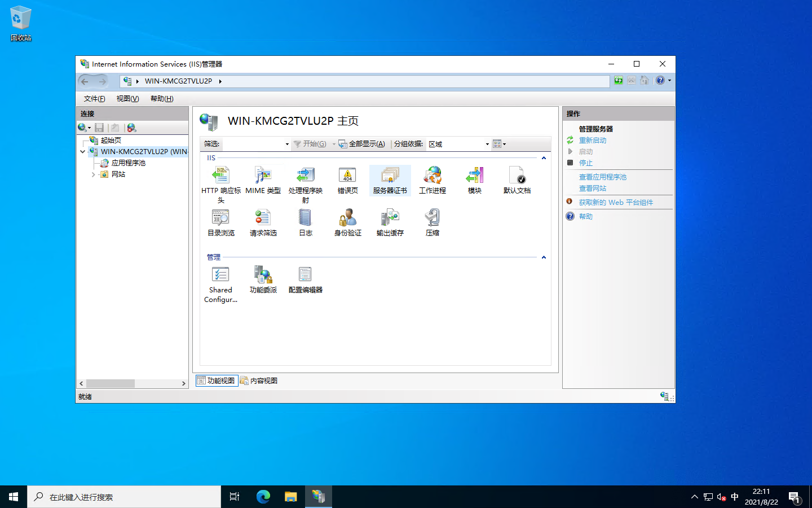Click the taskbar search box
Viewport: 812px width, 508px height.
click(x=124, y=497)
